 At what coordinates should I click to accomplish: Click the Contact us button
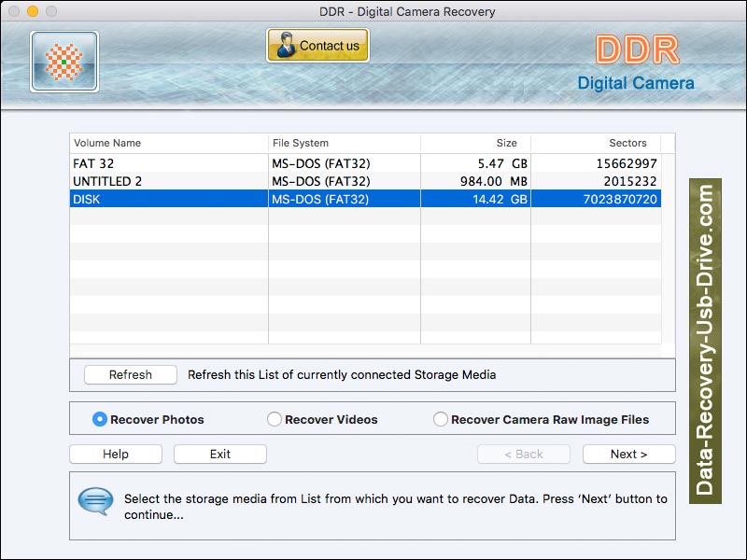pos(317,44)
